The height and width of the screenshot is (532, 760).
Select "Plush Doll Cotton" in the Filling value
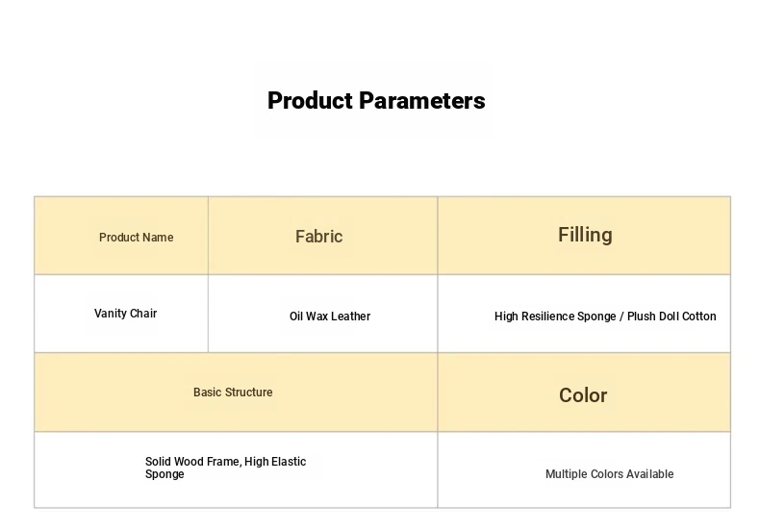[x=671, y=317]
